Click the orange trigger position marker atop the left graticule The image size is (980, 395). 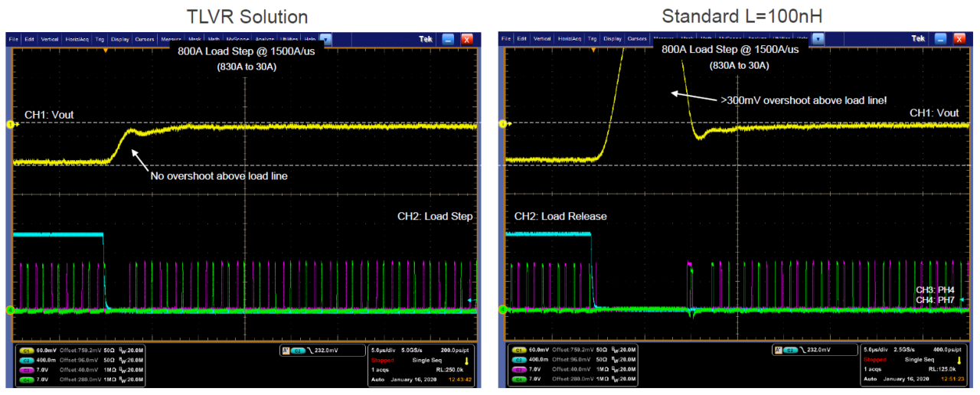105,51
